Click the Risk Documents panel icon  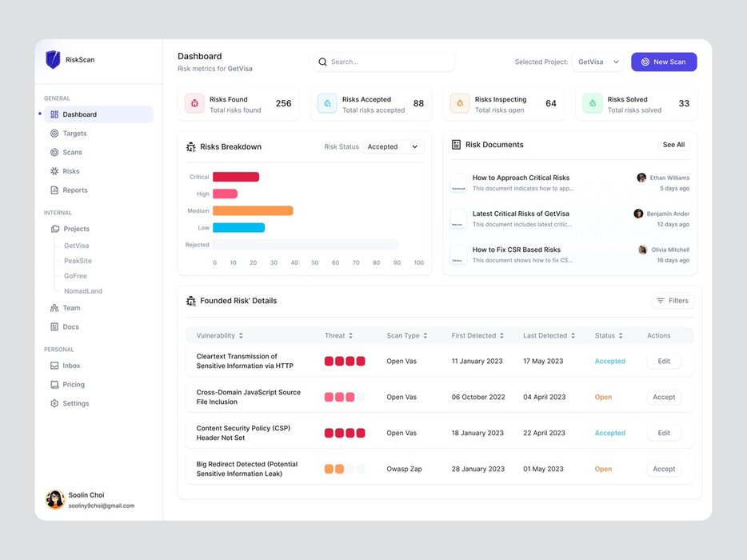click(x=456, y=145)
